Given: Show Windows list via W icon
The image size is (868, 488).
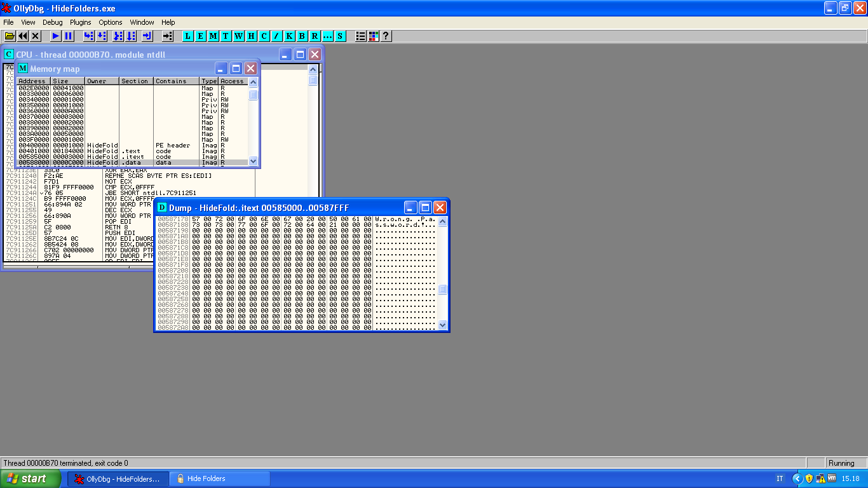Looking at the screenshot, I should pyautogui.click(x=239, y=36).
